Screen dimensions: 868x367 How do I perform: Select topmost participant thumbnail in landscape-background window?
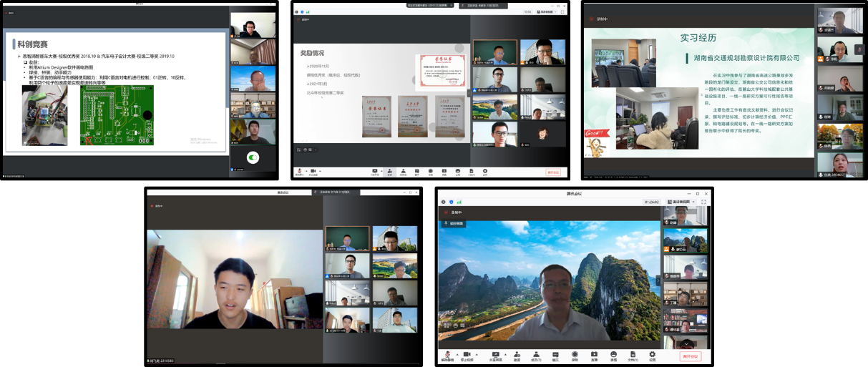[x=686, y=216]
